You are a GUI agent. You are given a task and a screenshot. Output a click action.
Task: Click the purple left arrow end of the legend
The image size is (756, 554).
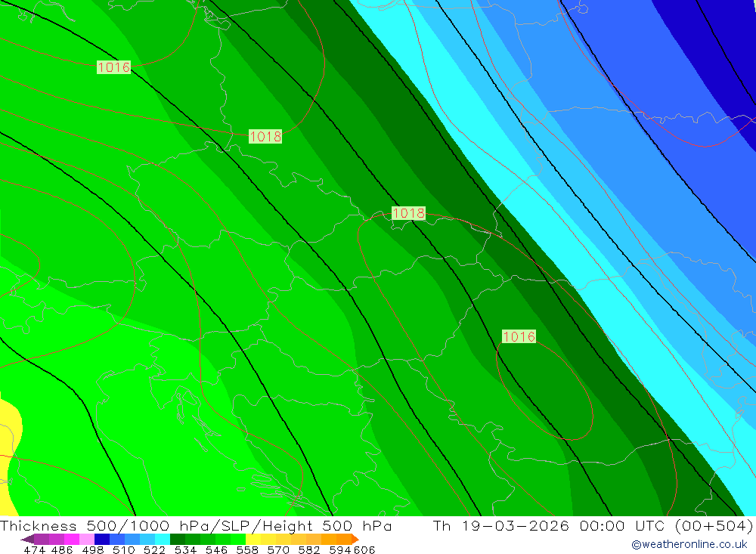[x=27, y=539]
